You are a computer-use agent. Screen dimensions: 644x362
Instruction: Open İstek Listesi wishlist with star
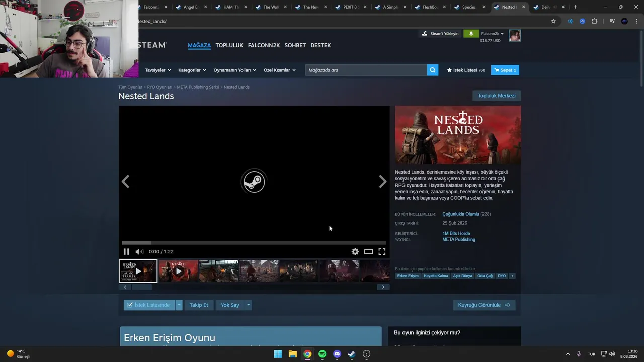click(x=466, y=70)
